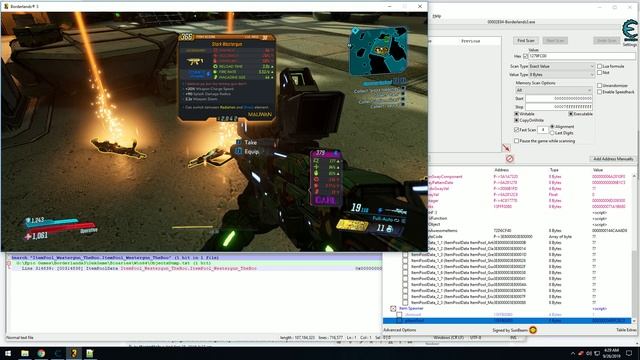Viewport: 640px width, 360px height.
Task: Activate checkbox for ItemPoolData_1_5 row
Action: pos(405,267)
